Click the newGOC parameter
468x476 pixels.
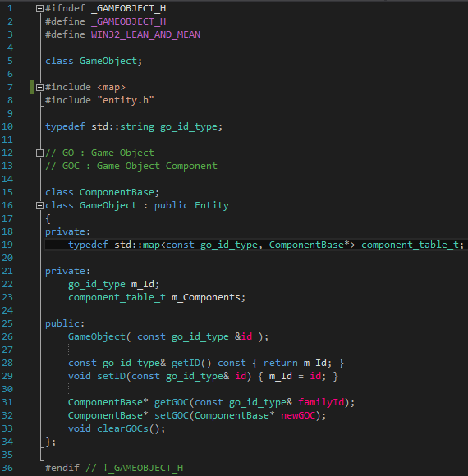(298, 415)
